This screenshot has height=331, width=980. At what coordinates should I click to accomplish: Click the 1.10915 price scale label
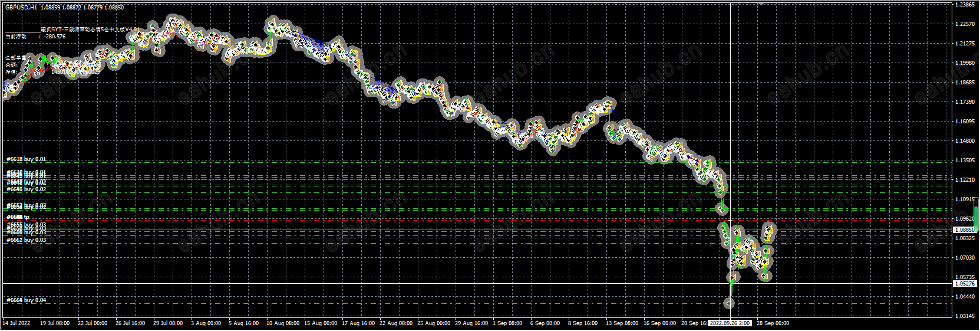pyautogui.click(x=965, y=199)
